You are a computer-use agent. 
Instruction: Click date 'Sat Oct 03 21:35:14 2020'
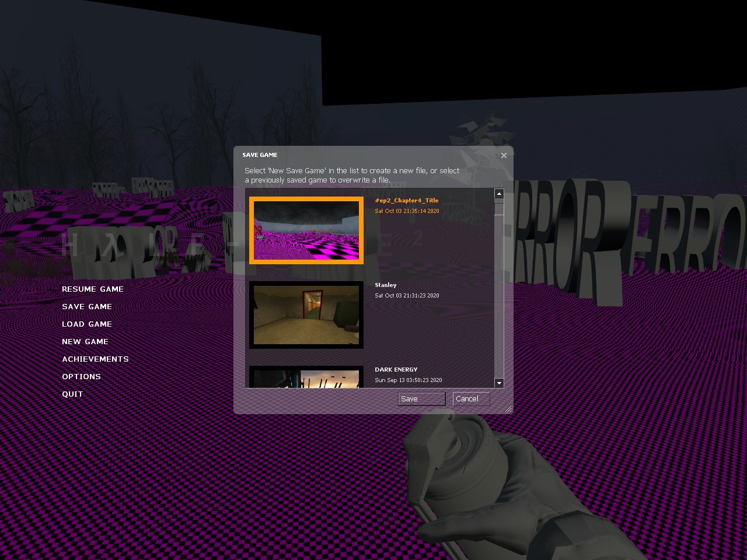pyautogui.click(x=407, y=211)
